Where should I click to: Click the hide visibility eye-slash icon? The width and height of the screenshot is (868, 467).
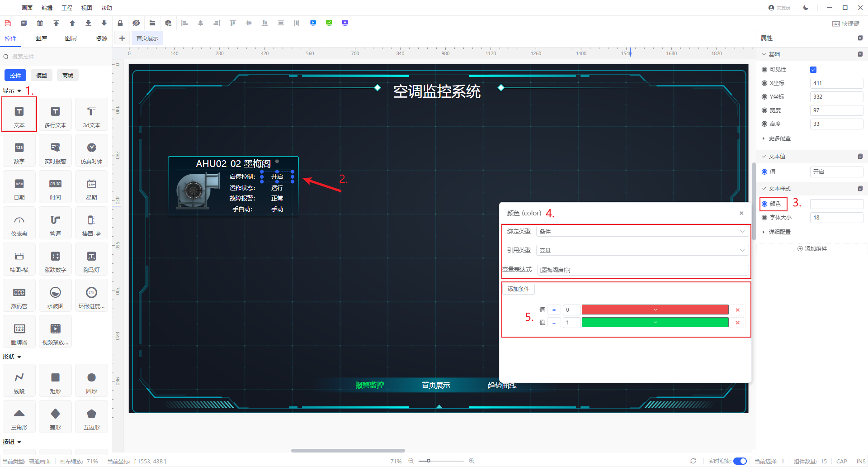coord(136,23)
